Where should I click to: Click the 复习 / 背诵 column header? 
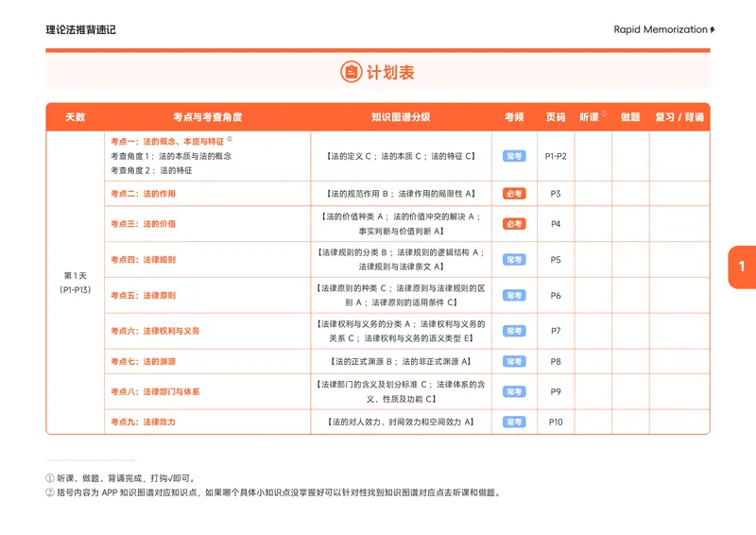click(679, 117)
